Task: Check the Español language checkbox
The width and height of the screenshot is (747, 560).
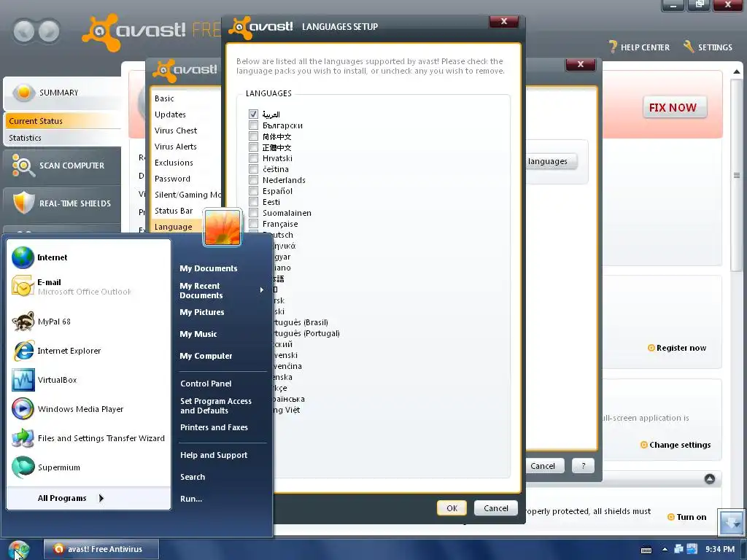Action: (x=253, y=191)
